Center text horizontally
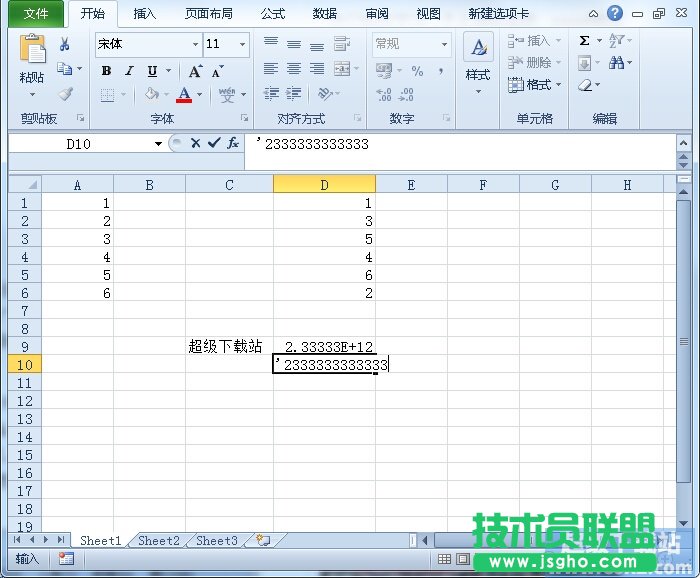Image resolution: width=700 pixels, height=578 pixels. (x=294, y=68)
